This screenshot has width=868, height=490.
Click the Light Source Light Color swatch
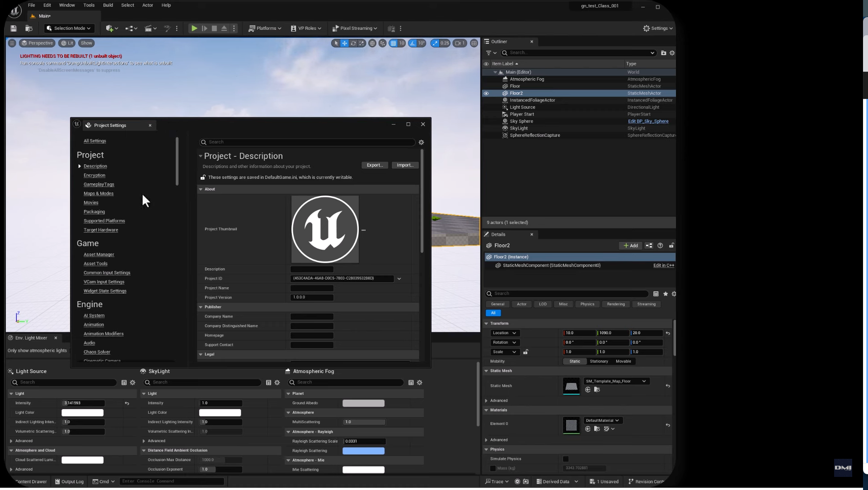[x=82, y=413]
